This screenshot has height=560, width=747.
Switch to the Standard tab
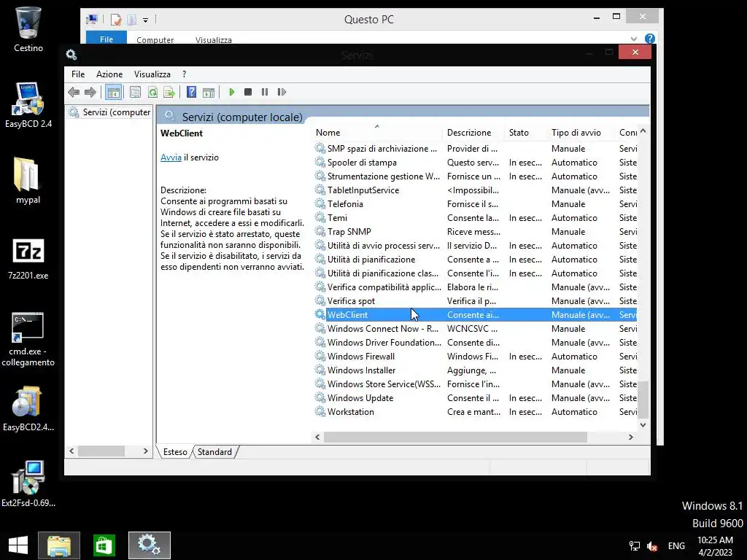214,452
